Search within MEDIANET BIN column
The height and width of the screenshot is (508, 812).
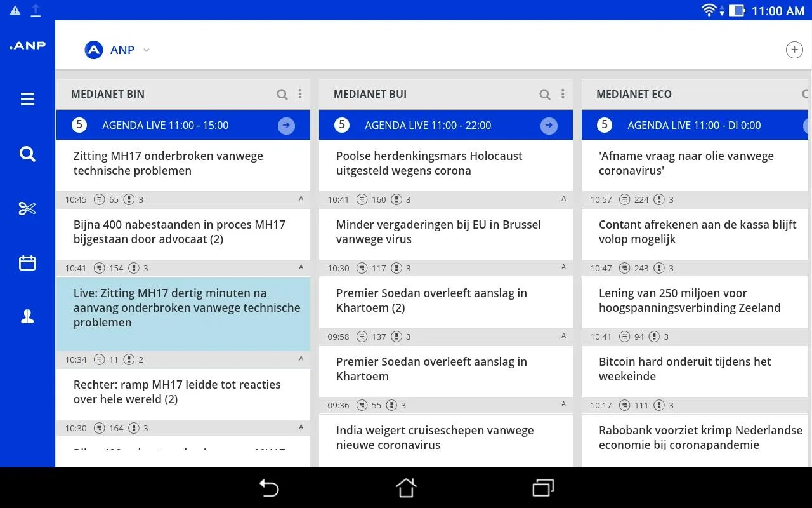(x=282, y=95)
